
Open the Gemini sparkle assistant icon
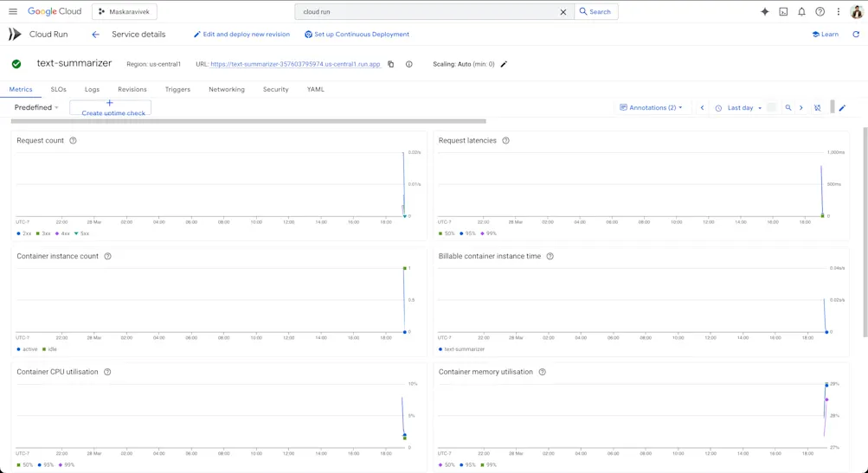point(764,11)
